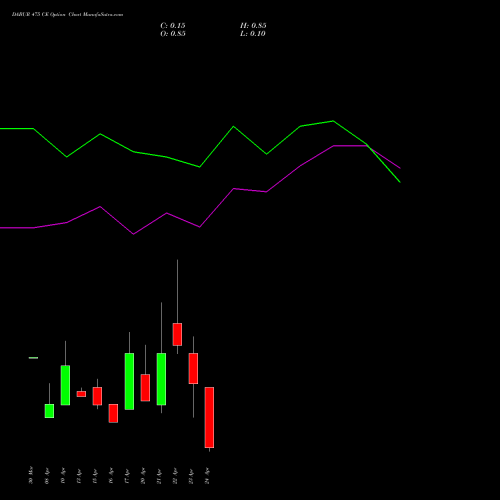Click the tall green candlestick for 17 Apr

[129, 381]
